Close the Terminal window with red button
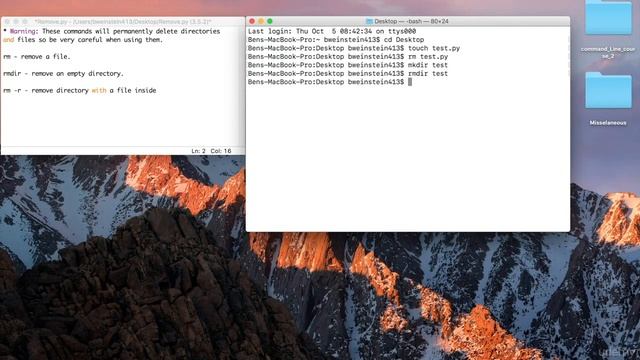The image size is (640, 360). pos(252,21)
